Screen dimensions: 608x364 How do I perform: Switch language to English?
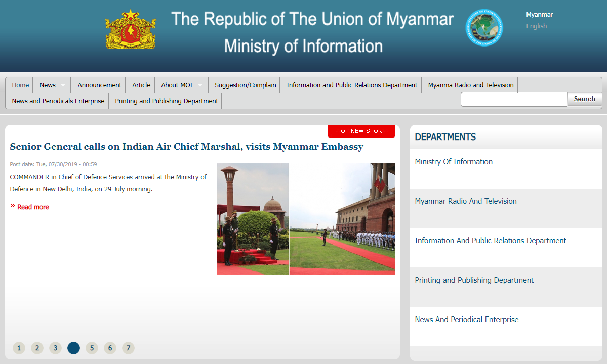pyautogui.click(x=536, y=26)
